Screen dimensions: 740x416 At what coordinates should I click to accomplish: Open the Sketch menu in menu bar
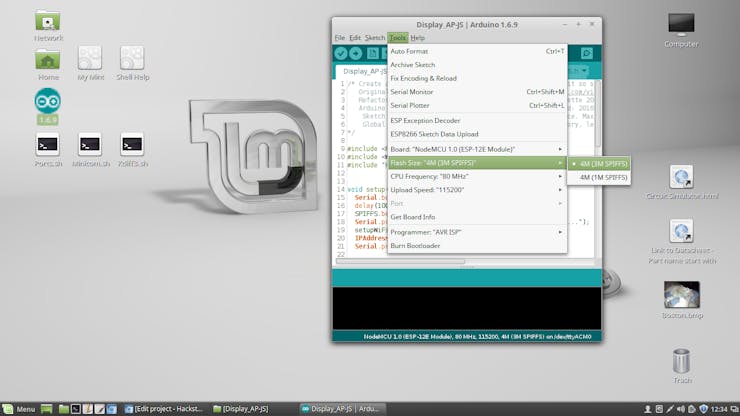pos(375,38)
